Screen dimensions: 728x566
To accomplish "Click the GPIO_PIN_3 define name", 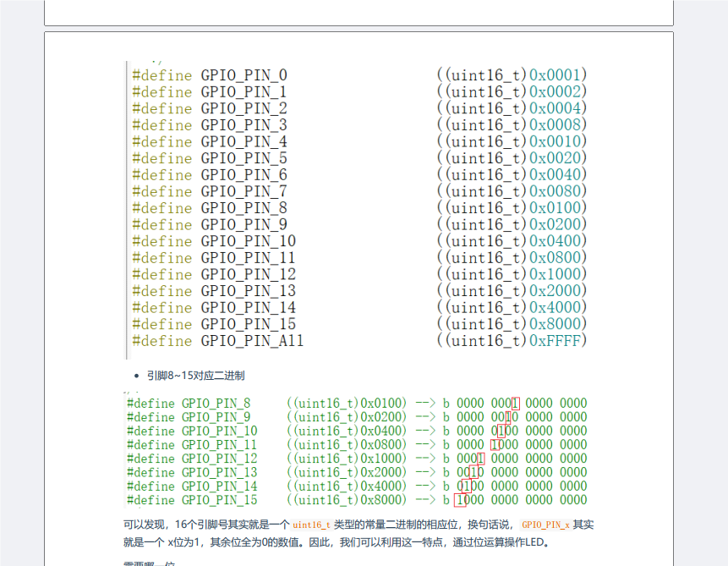I will [244, 125].
